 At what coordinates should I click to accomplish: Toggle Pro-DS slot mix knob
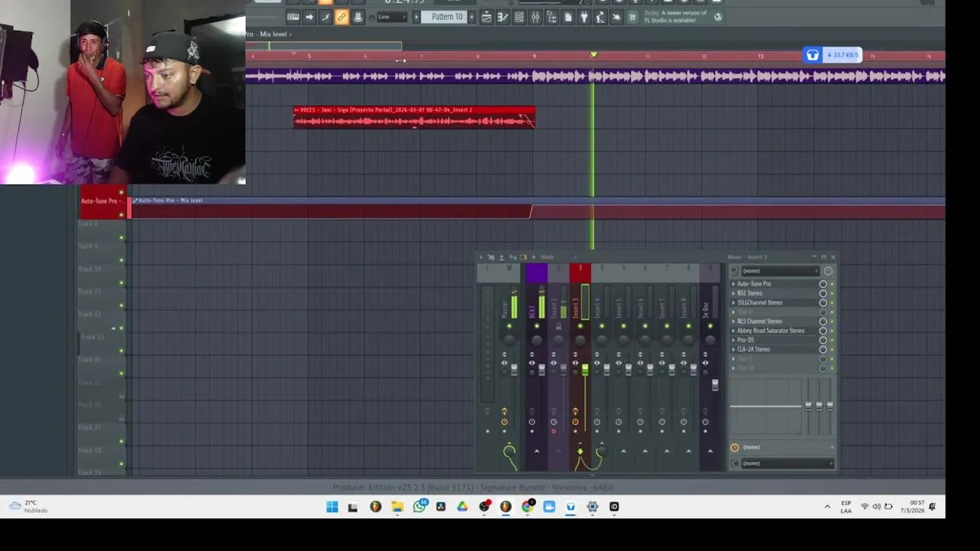[823, 340]
